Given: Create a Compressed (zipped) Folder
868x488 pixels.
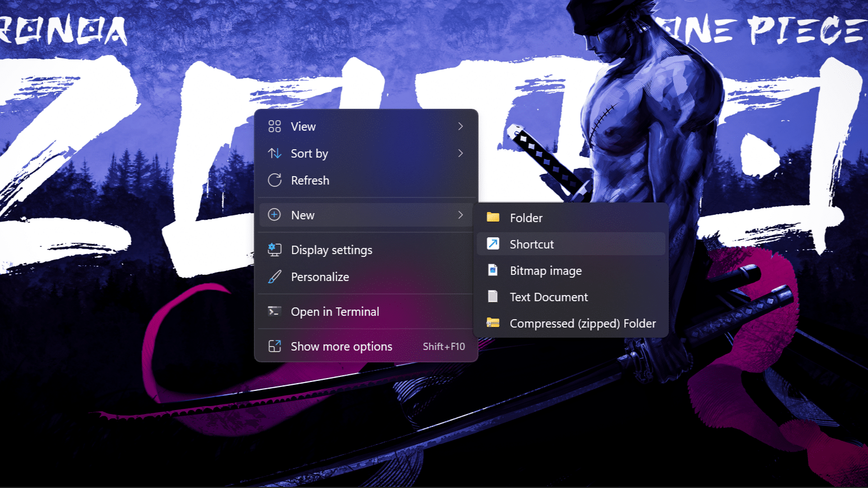Looking at the screenshot, I should pyautogui.click(x=582, y=324).
